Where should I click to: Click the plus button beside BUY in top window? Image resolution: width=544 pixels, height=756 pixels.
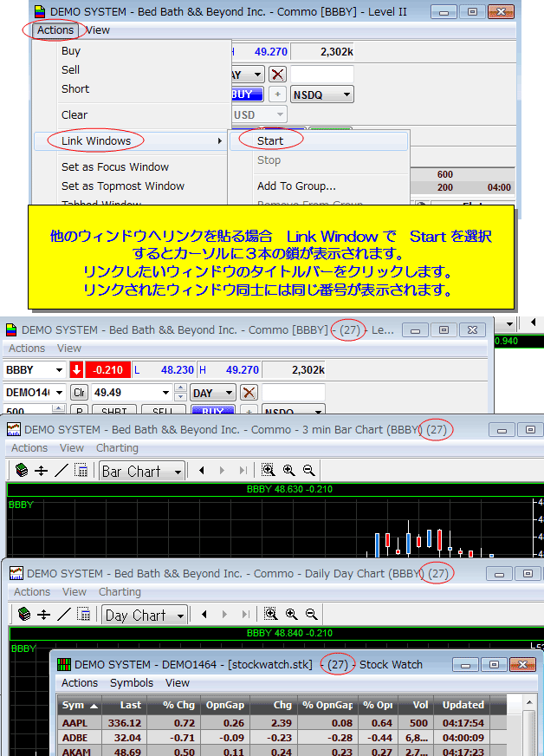point(277,94)
